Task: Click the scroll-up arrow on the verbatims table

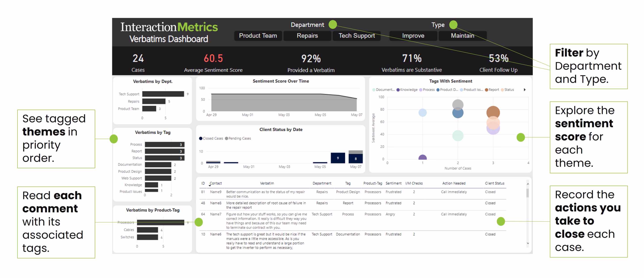Action: click(528, 184)
